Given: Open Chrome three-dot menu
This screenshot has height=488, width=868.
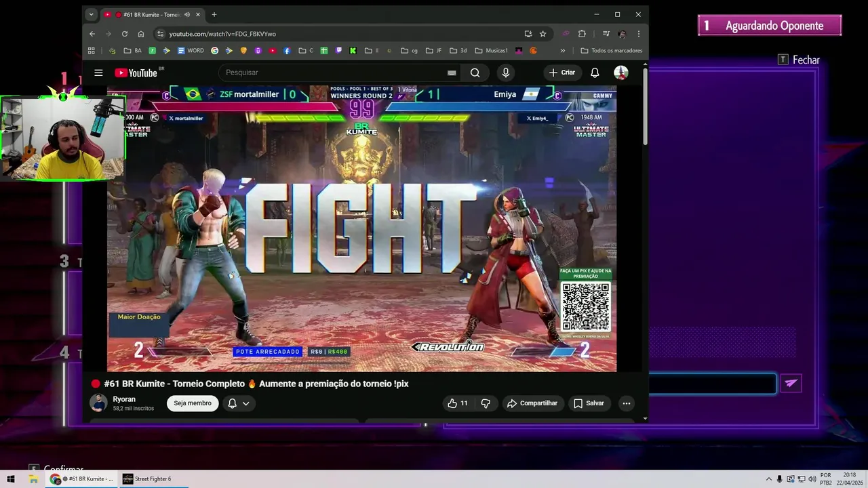Looking at the screenshot, I should 638,34.
